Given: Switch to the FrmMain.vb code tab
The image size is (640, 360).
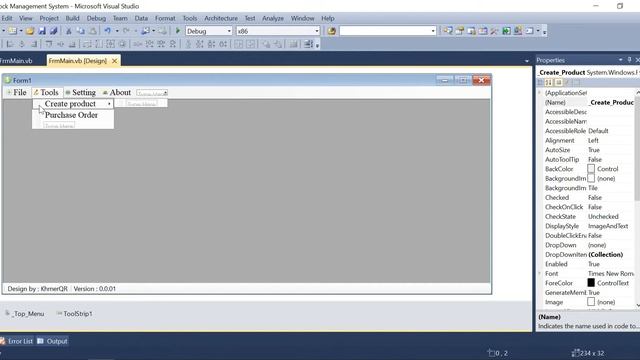Looking at the screenshot, I should point(16,61).
